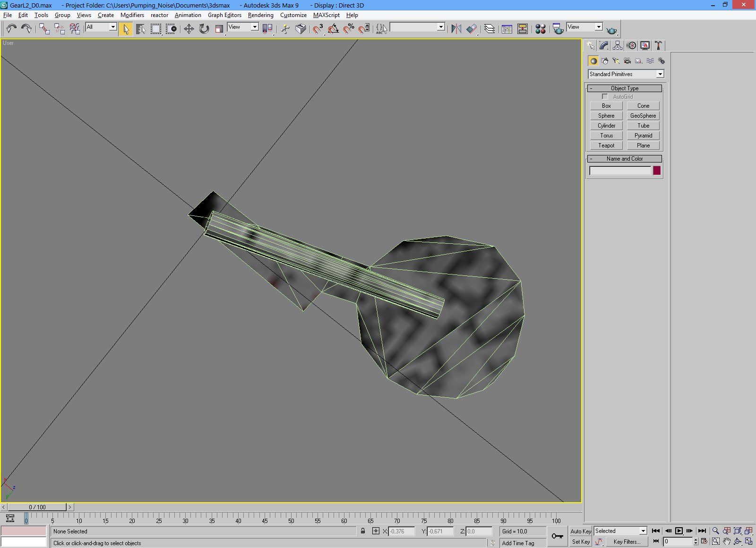Open the selection filter All dropdown
This screenshot has height=548, width=756.
[x=101, y=27]
